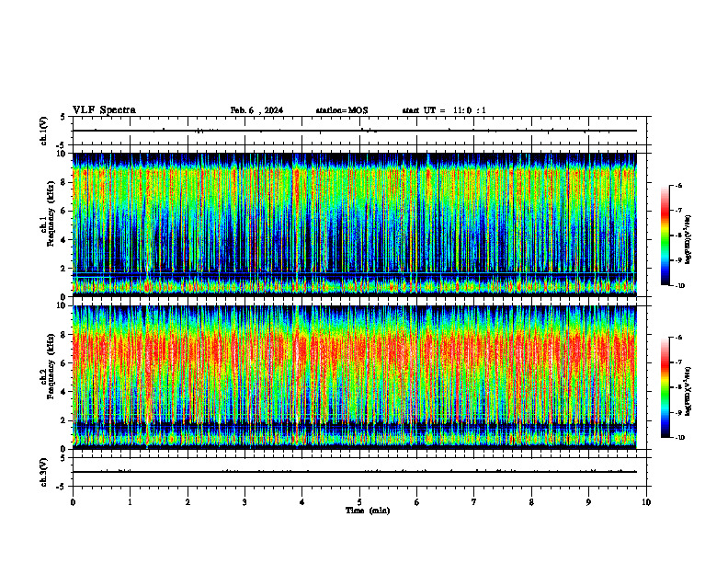Click the "-10" label on lower color bar
The image size is (728, 563).
pyautogui.click(x=680, y=438)
